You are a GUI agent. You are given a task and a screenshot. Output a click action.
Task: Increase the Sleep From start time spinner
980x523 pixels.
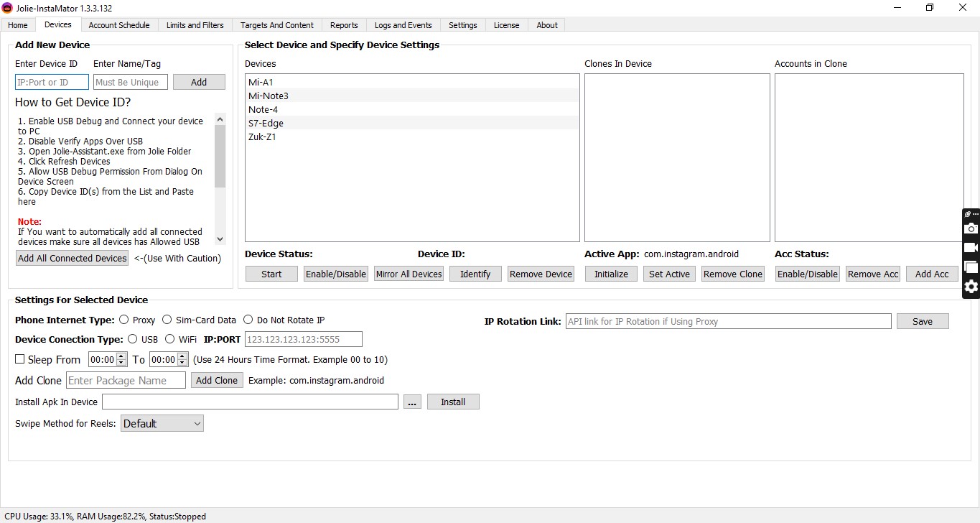(121, 356)
